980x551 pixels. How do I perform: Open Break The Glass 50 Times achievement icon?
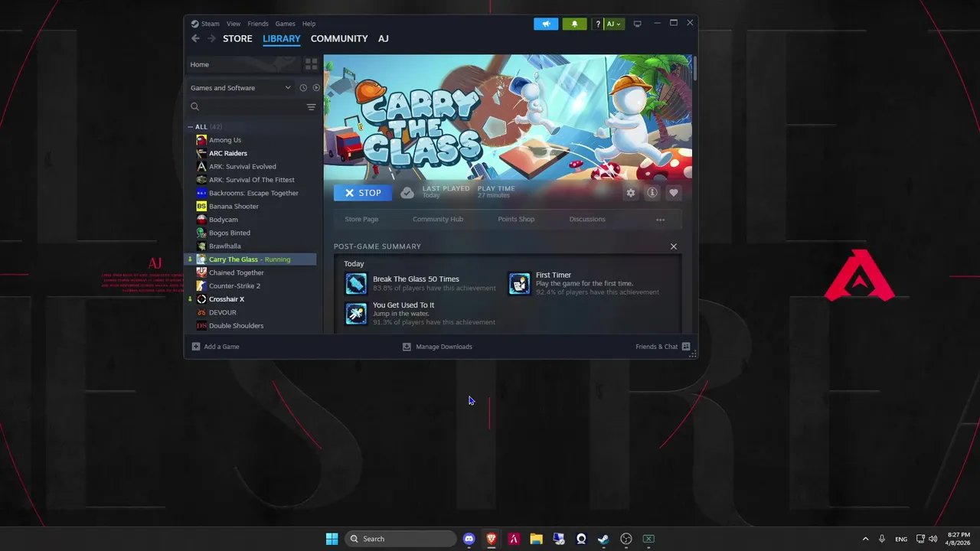(x=356, y=283)
